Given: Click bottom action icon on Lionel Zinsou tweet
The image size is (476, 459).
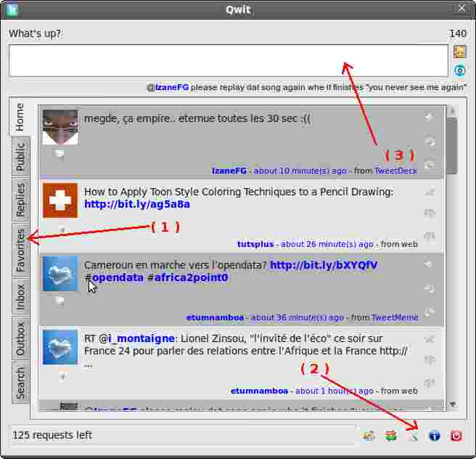Looking at the screenshot, I should (x=430, y=383).
